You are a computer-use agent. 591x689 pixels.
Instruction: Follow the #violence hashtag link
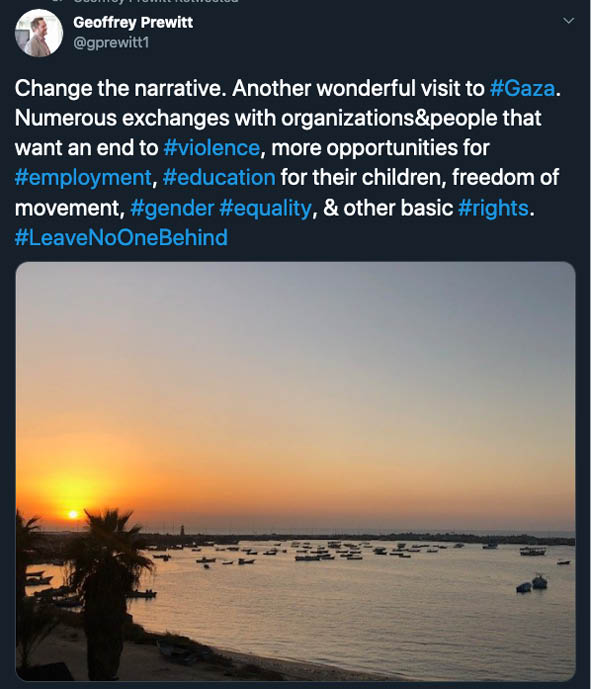tap(211, 148)
